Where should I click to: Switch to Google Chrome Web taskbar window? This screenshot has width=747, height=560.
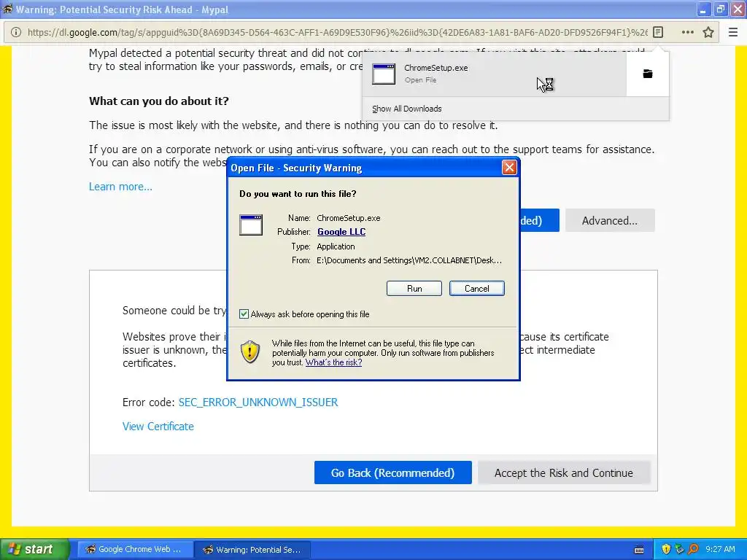135,549
